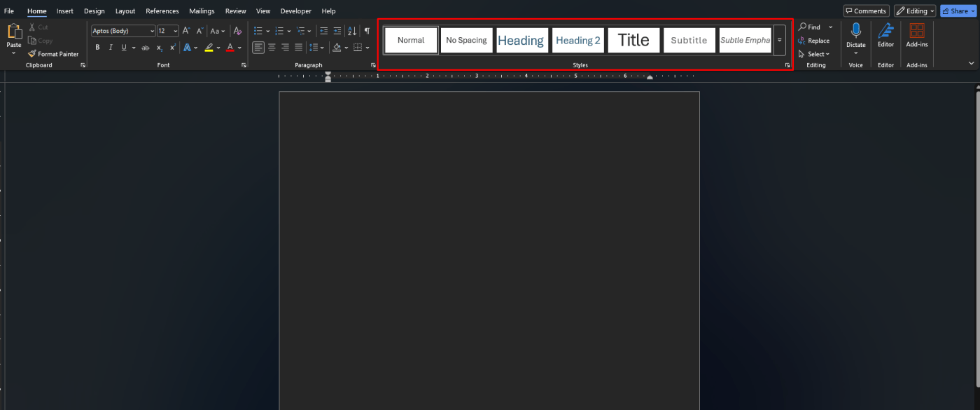Open the font name combo box Aptos (Body)
Viewport: 980px width, 410px height.
123,31
